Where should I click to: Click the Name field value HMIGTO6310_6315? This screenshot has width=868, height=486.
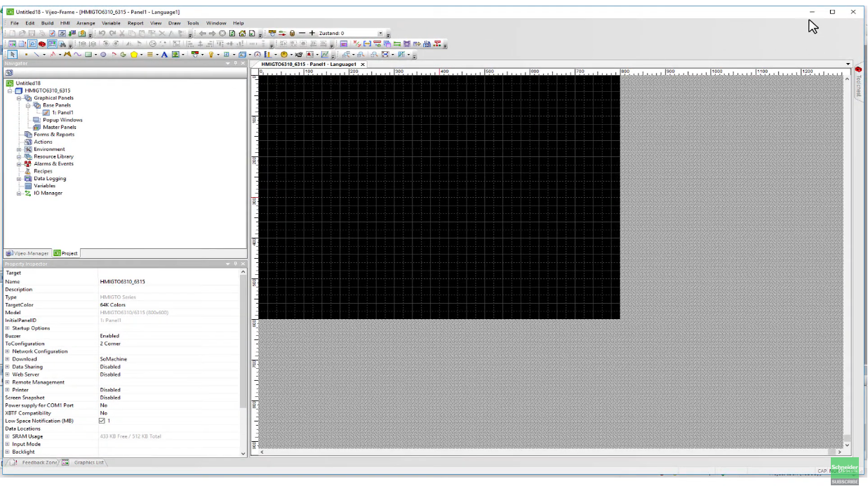[122, 281]
